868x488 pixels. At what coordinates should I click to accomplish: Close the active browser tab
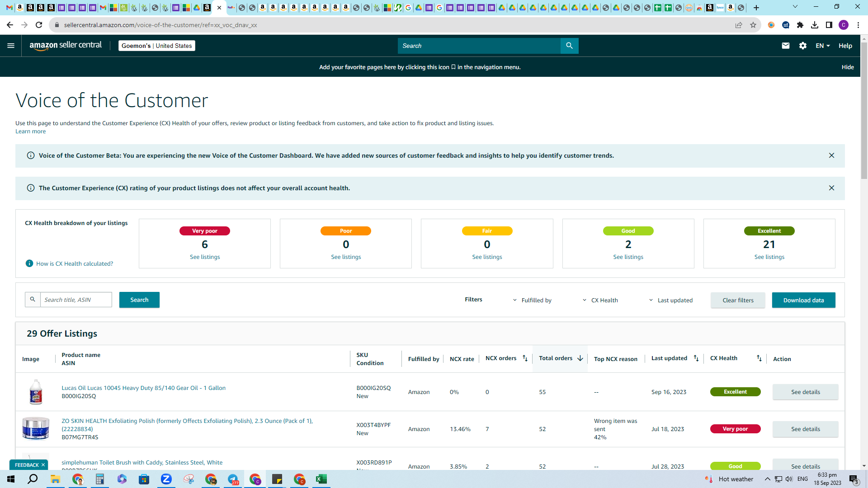219,8
